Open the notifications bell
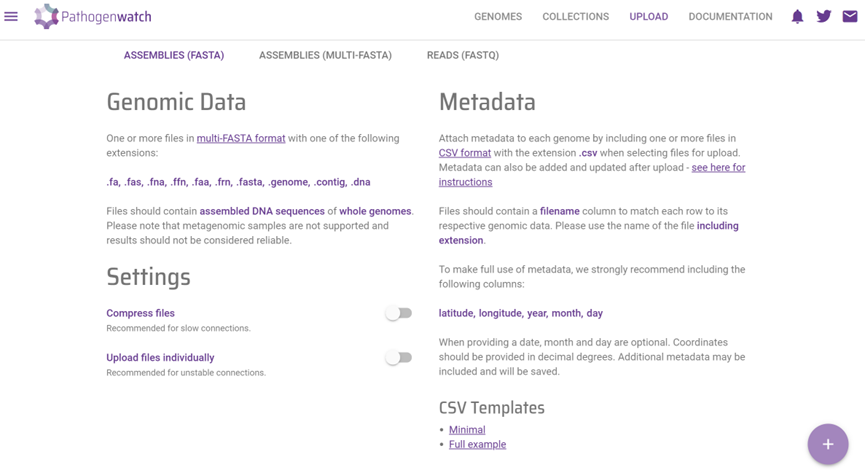 [x=797, y=17]
